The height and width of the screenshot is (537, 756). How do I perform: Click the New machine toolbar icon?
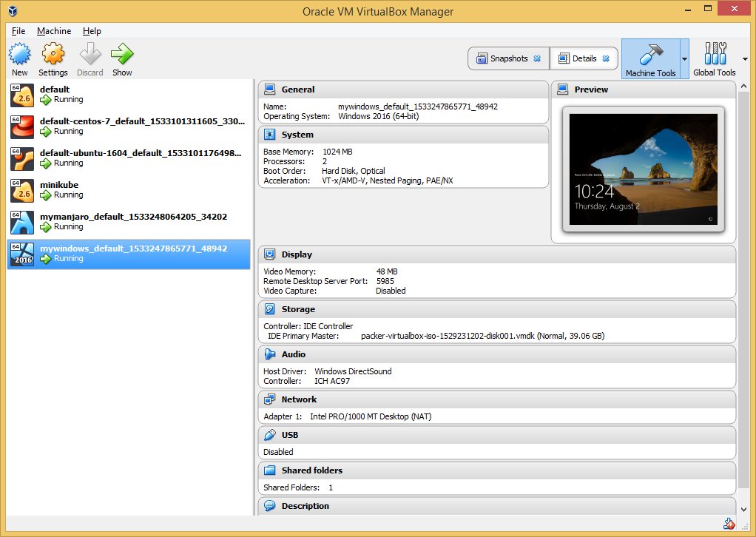pyautogui.click(x=20, y=54)
